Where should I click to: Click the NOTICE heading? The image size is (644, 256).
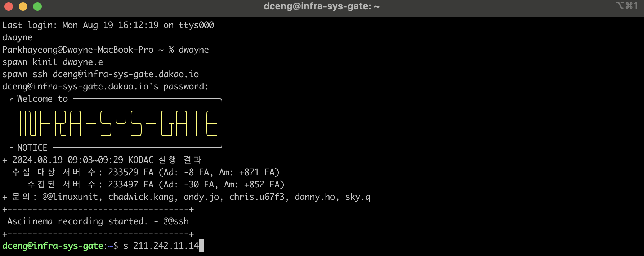[32, 148]
